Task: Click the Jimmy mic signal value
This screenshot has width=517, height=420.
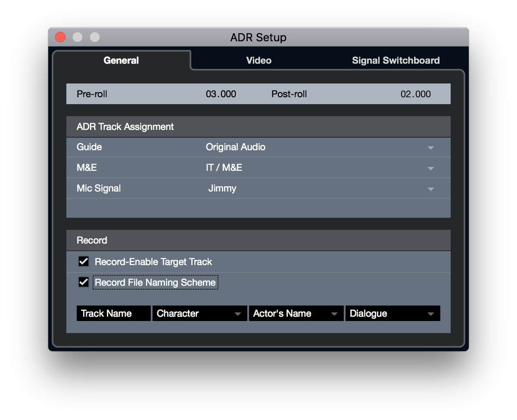Action: (x=222, y=188)
